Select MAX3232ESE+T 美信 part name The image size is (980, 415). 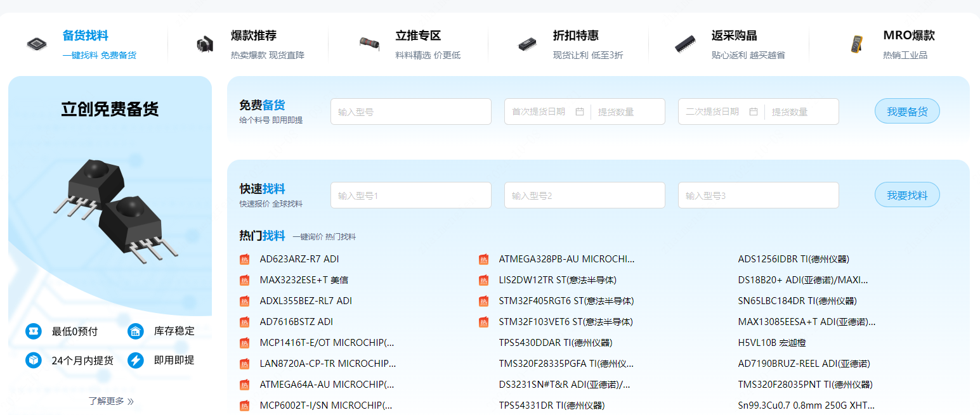[304, 280]
